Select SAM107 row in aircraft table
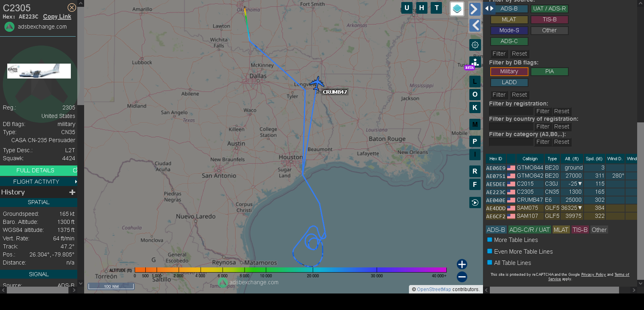644x310 pixels. pyautogui.click(x=561, y=216)
